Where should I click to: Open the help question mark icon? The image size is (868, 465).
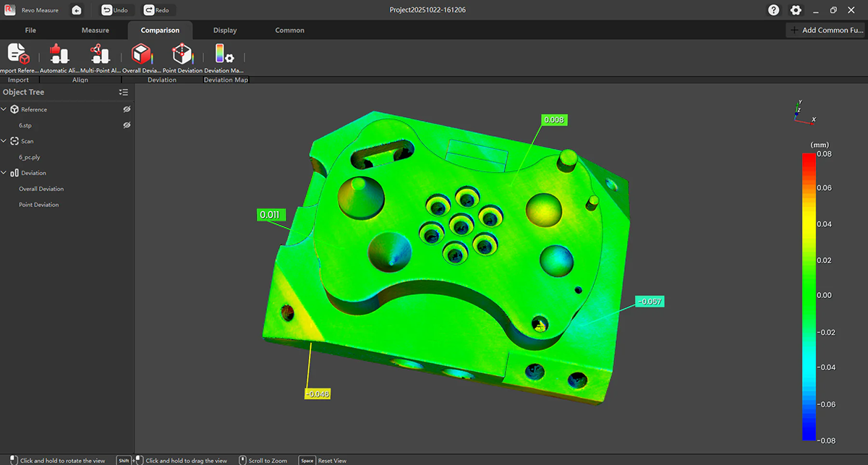[774, 10]
